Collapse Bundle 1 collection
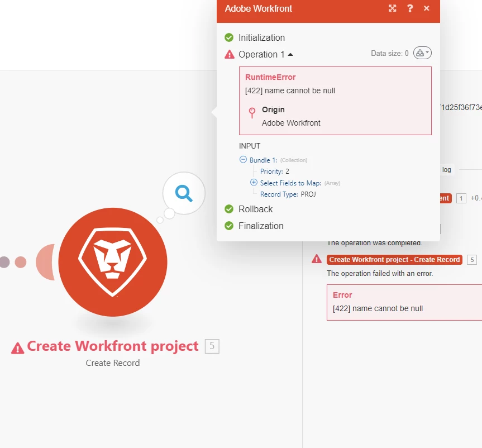482x448 pixels. (243, 159)
